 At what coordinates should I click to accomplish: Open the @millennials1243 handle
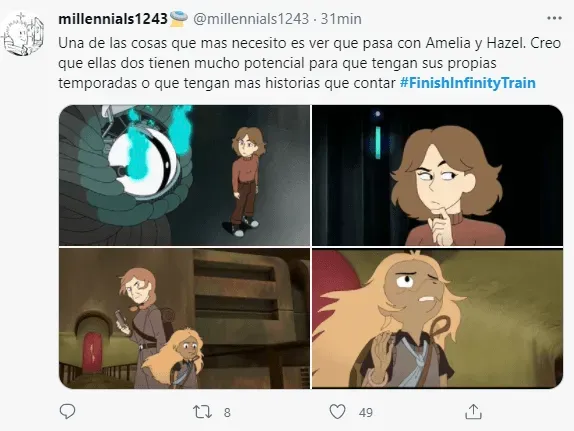pyautogui.click(x=251, y=19)
